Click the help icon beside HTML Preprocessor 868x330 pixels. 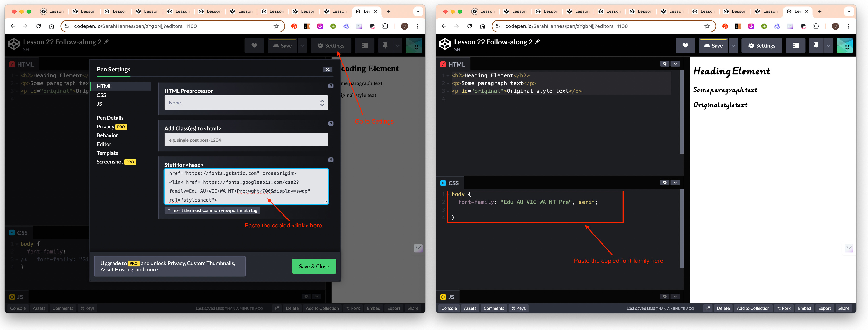(x=331, y=86)
